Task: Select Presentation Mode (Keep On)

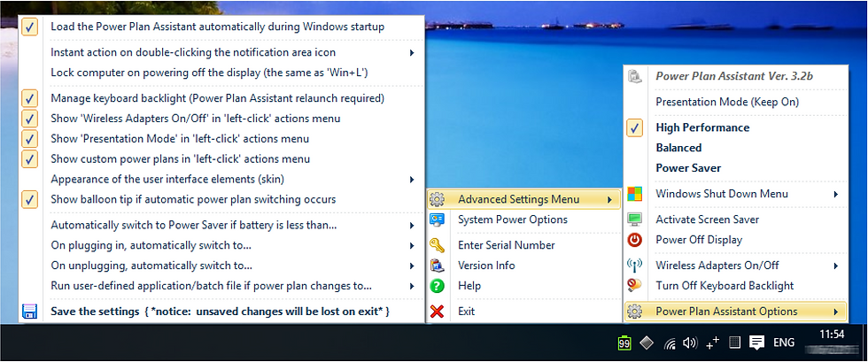Action: [727, 103]
